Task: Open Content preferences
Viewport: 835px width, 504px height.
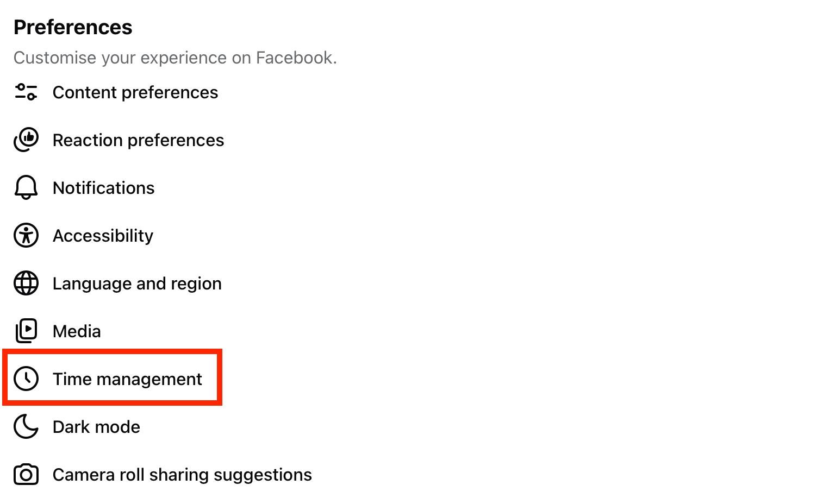Action: point(135,92)
